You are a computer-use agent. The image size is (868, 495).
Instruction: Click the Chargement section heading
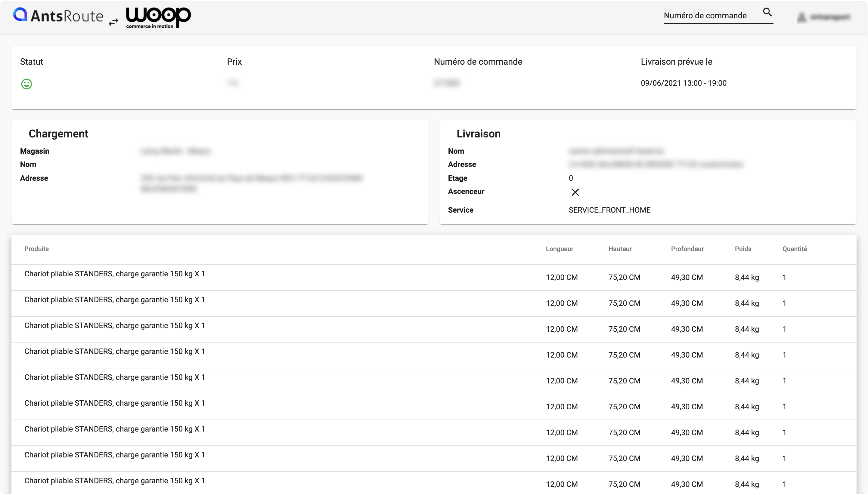click(x=58, y=134)
